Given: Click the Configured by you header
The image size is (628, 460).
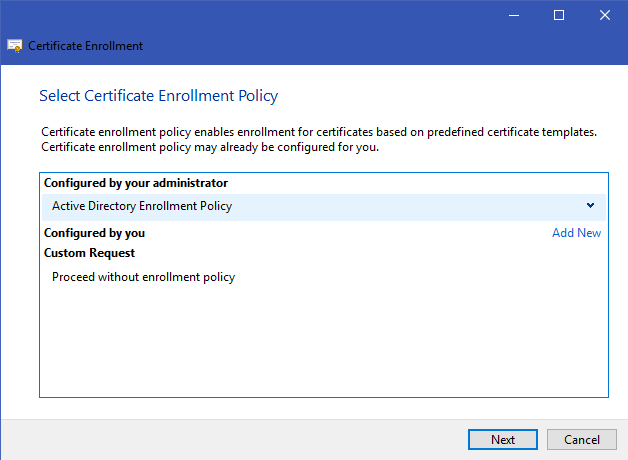Looking at the screenshot, I should tap(95, 233).
